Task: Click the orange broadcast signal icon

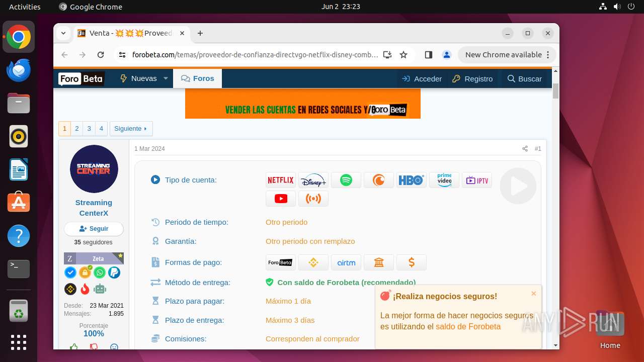Action: coord(313,199)
